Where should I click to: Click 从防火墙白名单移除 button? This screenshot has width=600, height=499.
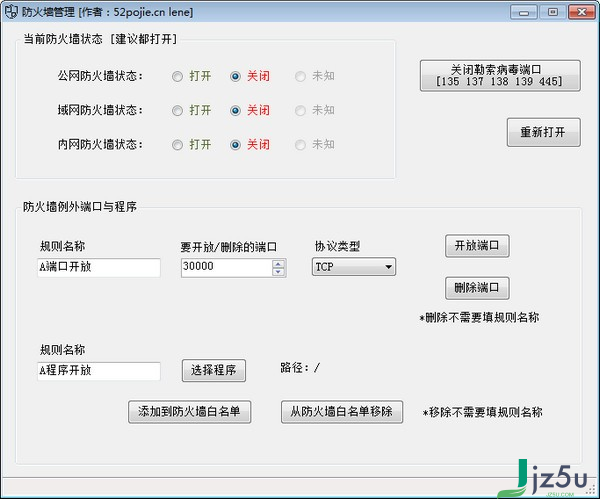[x=342, y=412]
